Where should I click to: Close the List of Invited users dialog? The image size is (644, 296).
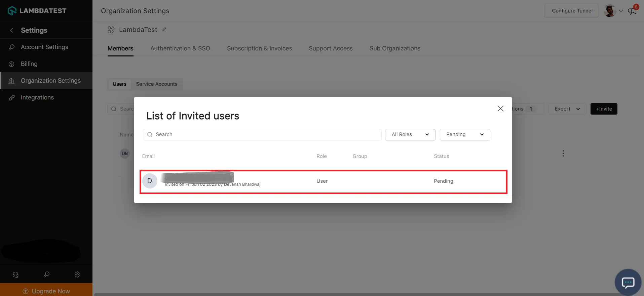[500, 109]
